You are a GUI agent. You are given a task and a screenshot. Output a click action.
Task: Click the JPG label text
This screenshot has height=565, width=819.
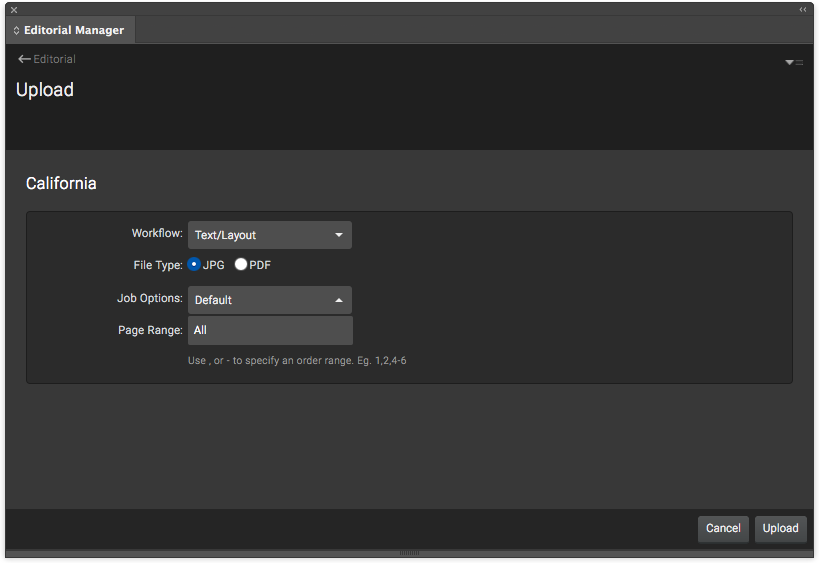214,265
